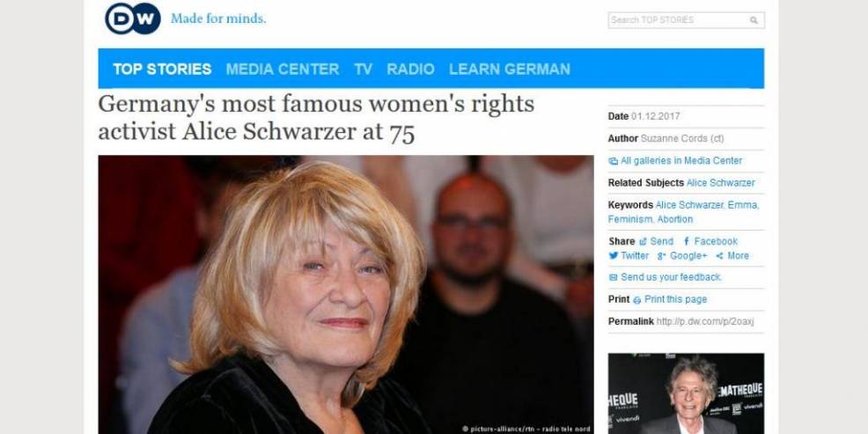Open the TOP STORIES menu
The height and width of the screenshot is (434, 868).
(x=162, y=70)
